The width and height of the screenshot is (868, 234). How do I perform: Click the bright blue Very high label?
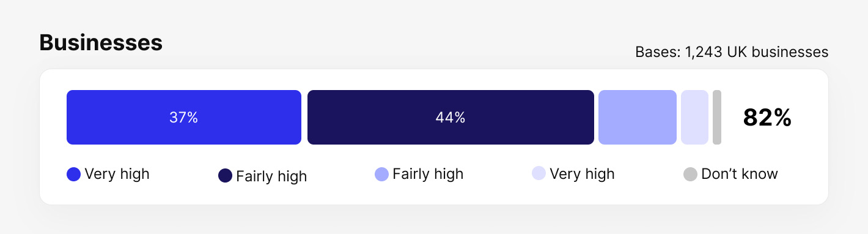(117, 174)
